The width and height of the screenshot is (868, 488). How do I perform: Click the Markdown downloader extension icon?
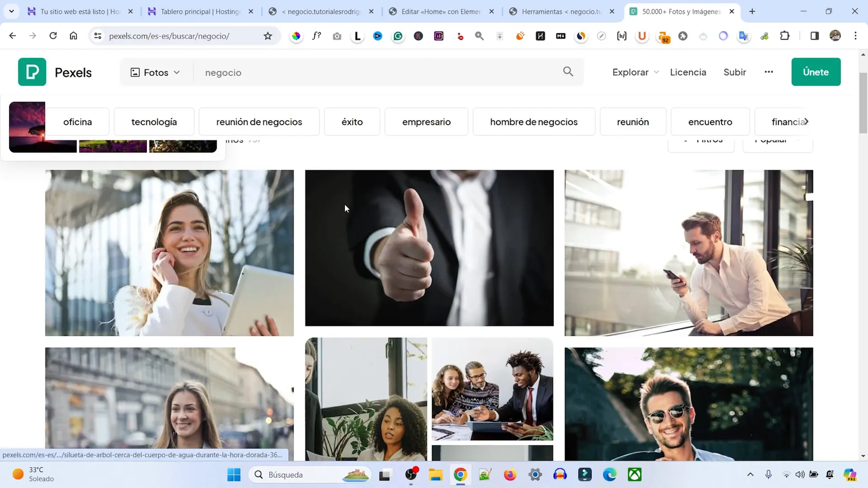[x=560, y=36]
